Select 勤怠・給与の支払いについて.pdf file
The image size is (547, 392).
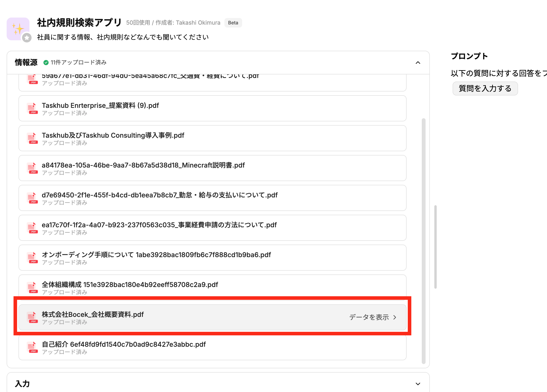pos(159,195)
